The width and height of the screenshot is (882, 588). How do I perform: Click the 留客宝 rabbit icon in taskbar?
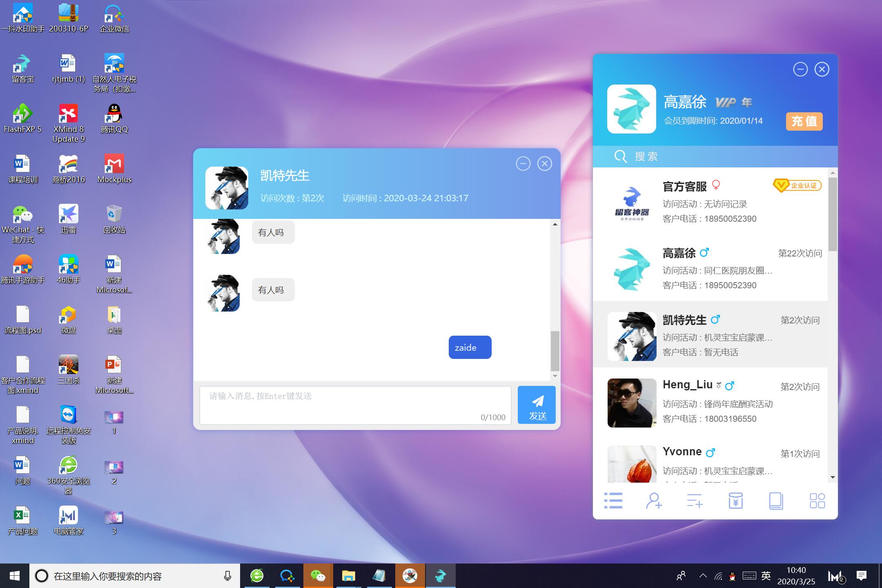tap(440, 576)
